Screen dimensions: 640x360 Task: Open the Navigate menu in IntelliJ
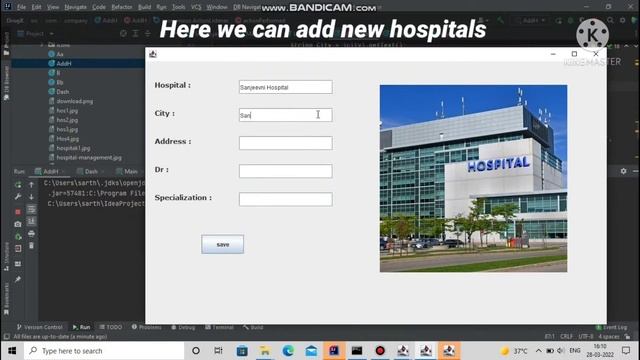pos(76,7)
